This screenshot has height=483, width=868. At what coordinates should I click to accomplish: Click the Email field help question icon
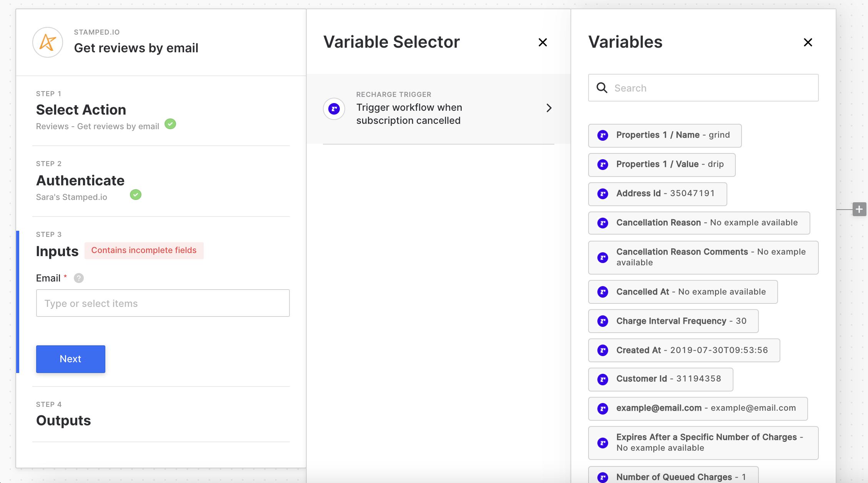pyautogui.click(x=79, y=278)
